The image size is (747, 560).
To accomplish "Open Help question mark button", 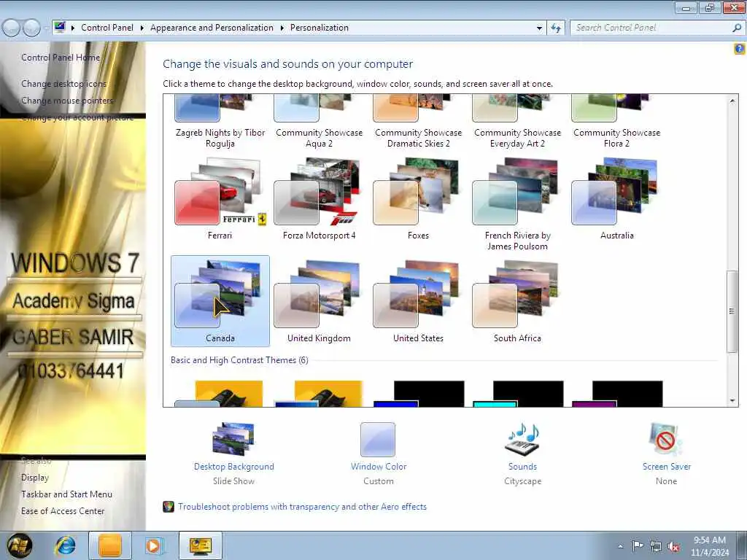I will (x=740, y=48).
